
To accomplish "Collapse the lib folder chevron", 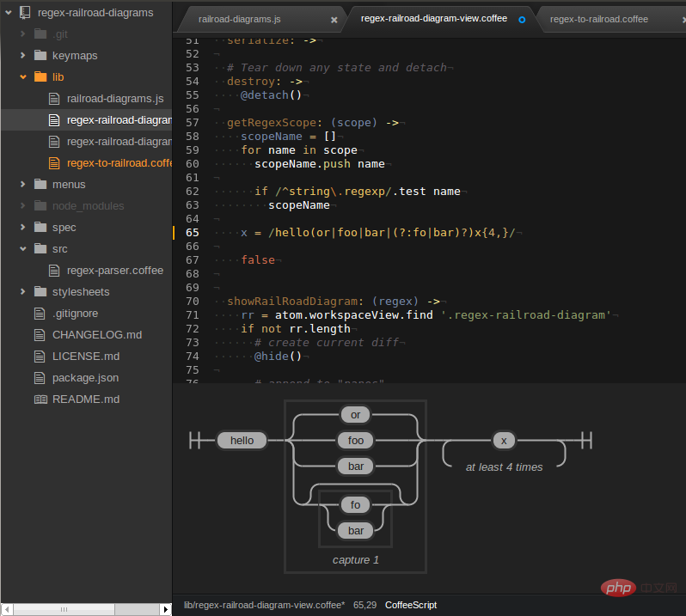I will coord(22,77).
